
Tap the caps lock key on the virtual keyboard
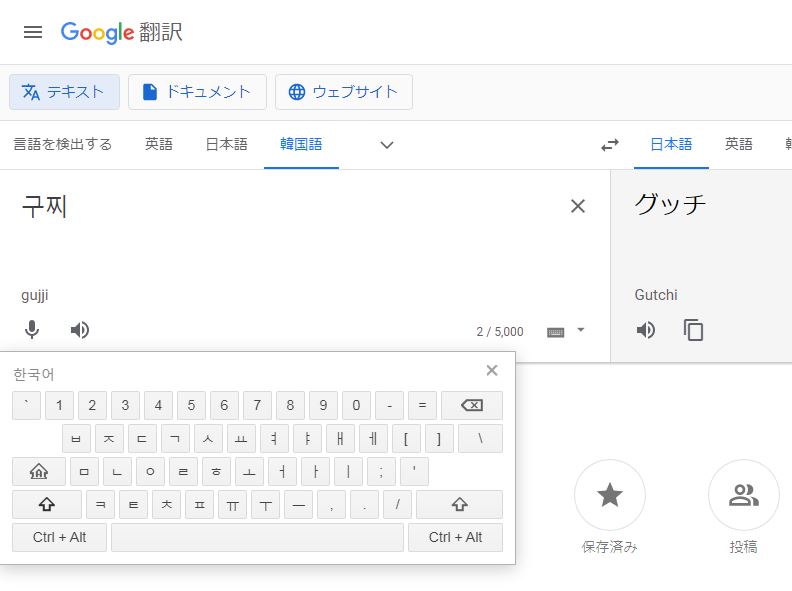coord(39,472)
